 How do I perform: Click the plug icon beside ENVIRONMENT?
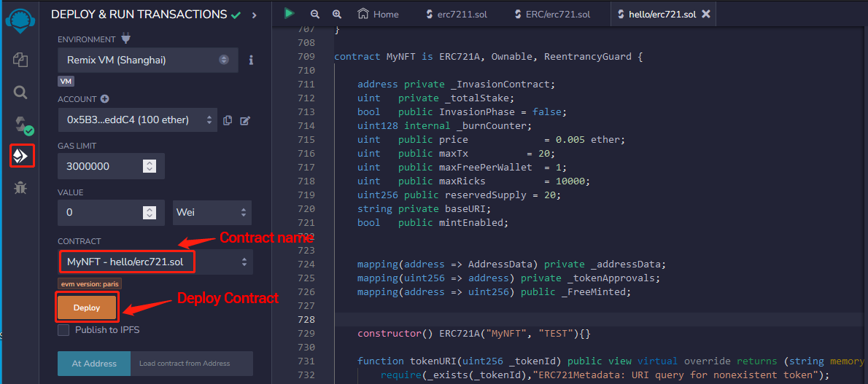coord(125,39)
